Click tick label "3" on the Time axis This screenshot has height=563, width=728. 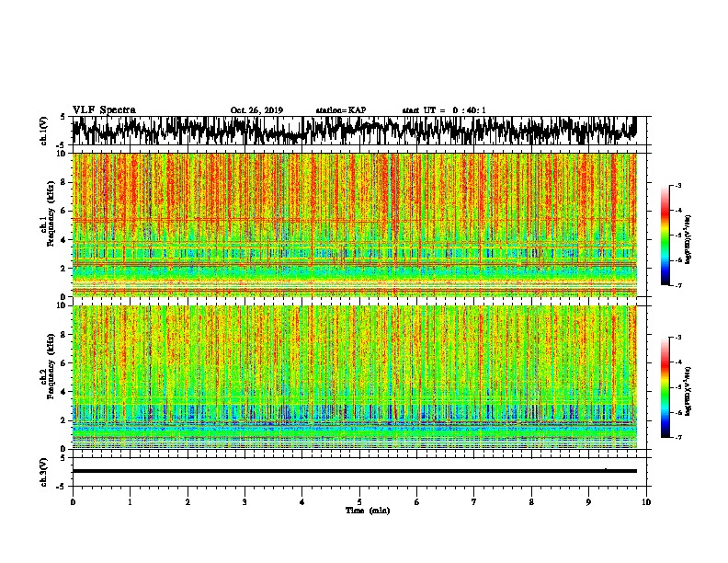(245, 502)
